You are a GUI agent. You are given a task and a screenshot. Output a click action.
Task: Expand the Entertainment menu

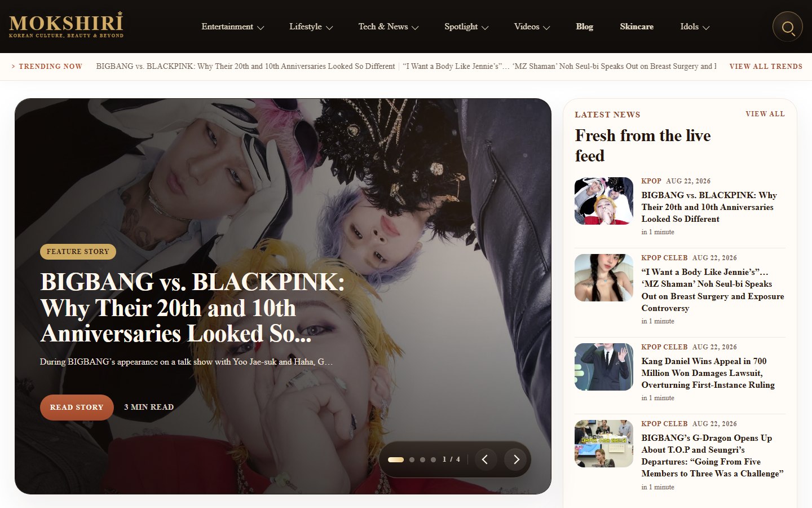coord(232,27)
